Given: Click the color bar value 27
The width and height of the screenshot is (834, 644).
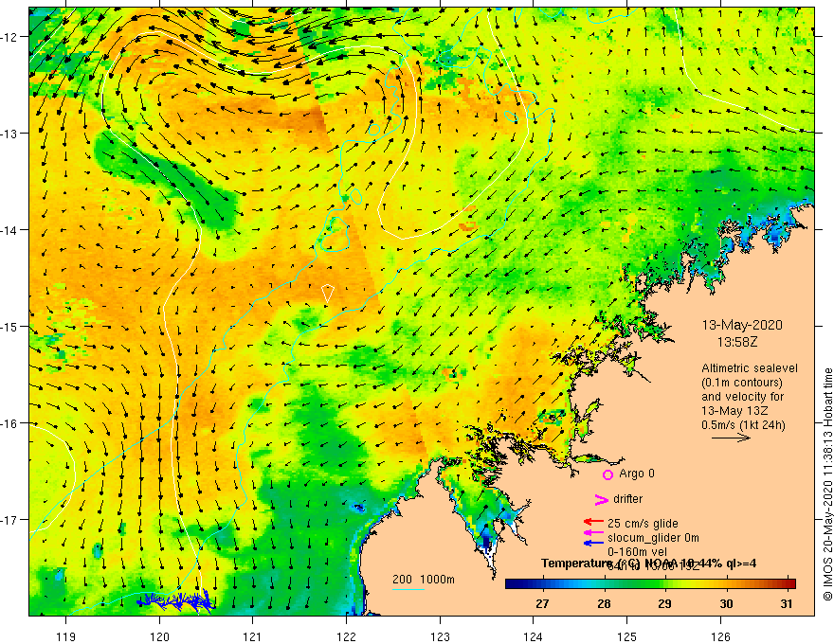Looking at the screenshot, I should pyautogui.click(x=542, y=603).
